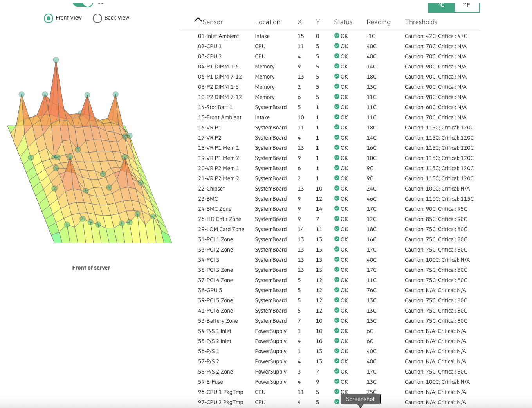Click OK status icon for 23-BMC
The height and width of the screenshot is (408, 532).
337,198
